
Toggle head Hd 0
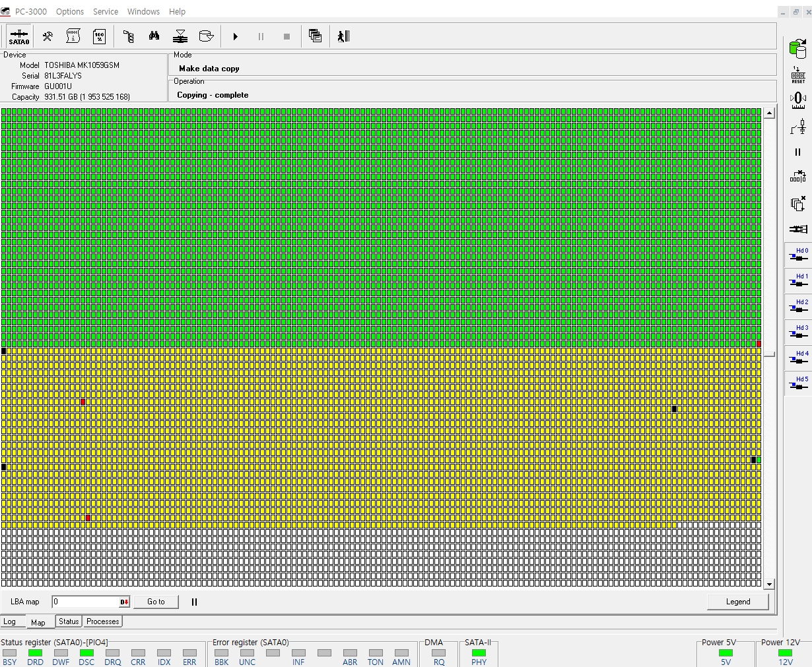[x=798, y=255]
